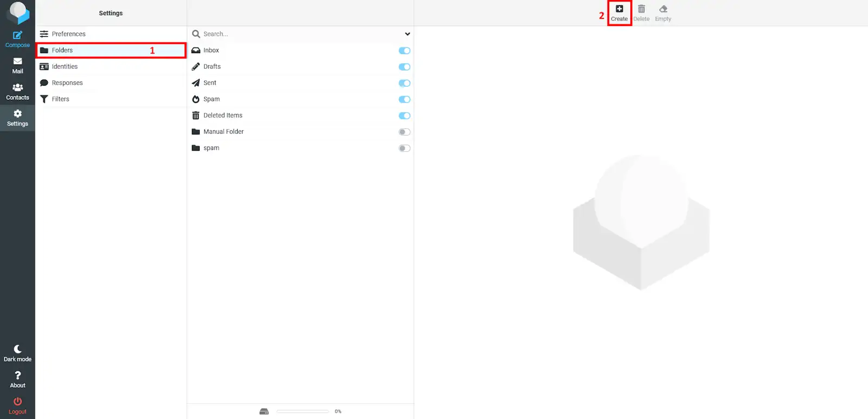Select the Preferences settings section
The height and width of the screenshot is (419, 868).
point(68,34)
